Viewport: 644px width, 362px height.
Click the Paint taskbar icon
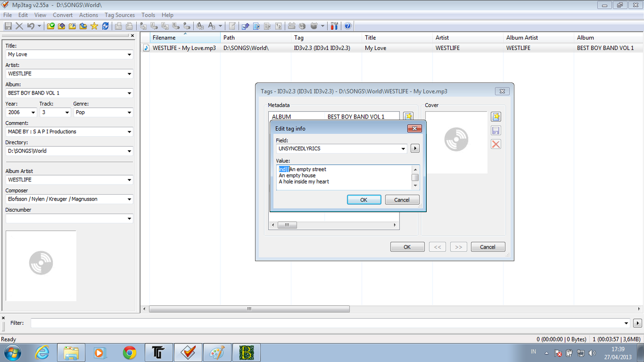(217, 353)
